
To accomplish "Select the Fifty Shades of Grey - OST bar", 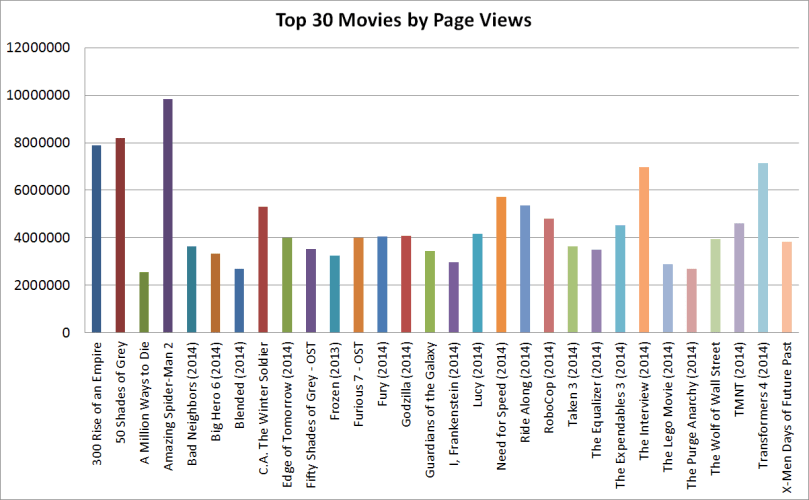I will pyautogui.click(x=311, y=291).
